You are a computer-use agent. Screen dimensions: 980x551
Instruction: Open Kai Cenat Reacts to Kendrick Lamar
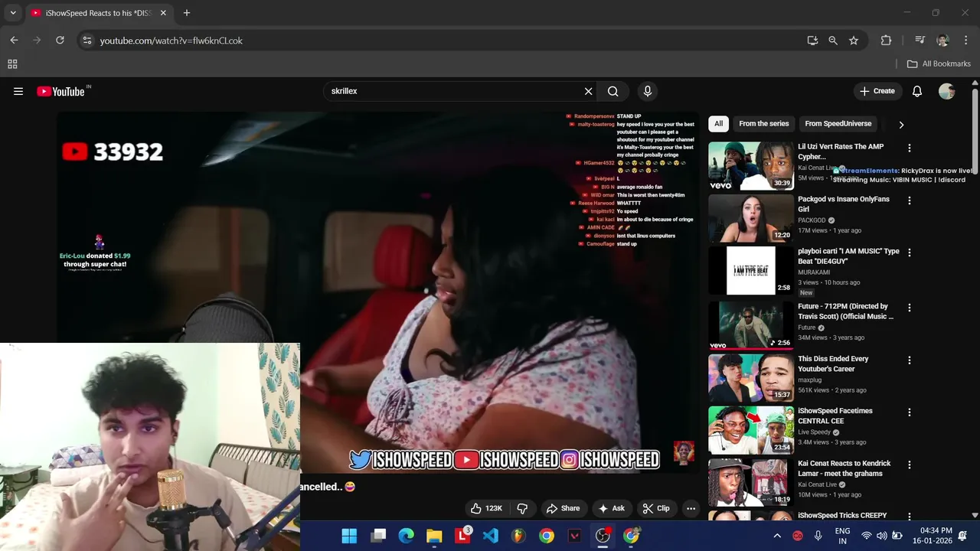coord(844,468)
